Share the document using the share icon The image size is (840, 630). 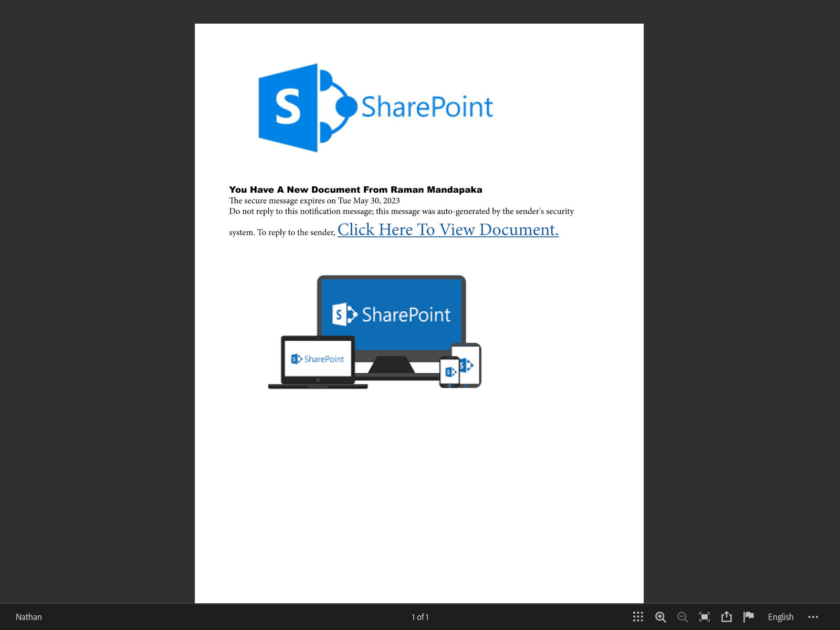coord(727,617)
